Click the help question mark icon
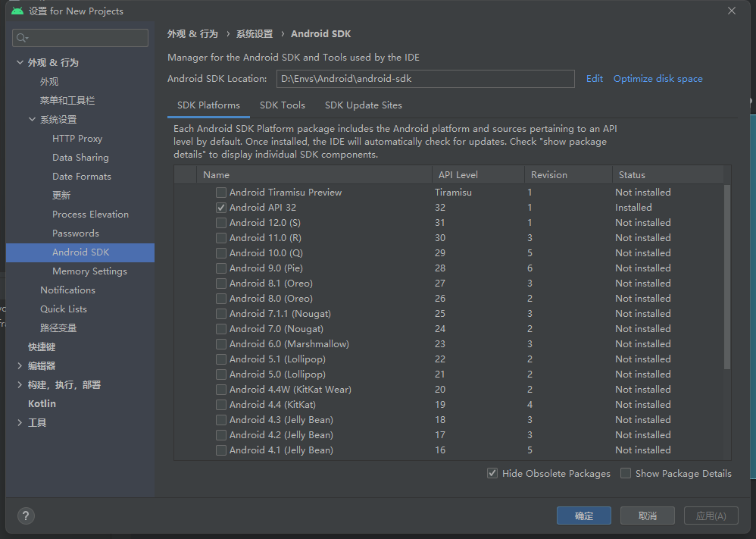756x539 pixels. (x=25, y=515)
